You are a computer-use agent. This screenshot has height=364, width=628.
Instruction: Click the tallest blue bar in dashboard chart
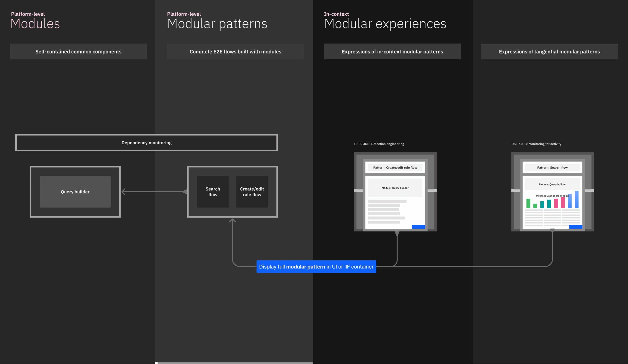[576, 200]
